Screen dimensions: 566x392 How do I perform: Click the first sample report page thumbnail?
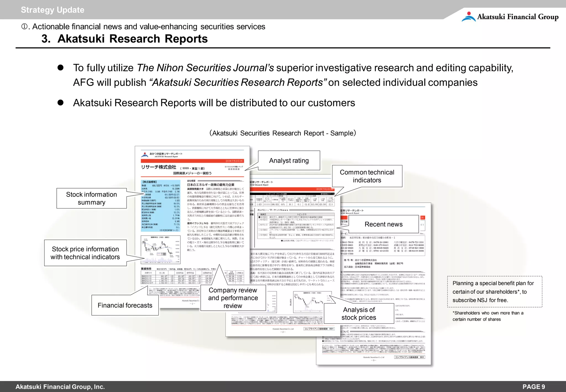[192, 227]
